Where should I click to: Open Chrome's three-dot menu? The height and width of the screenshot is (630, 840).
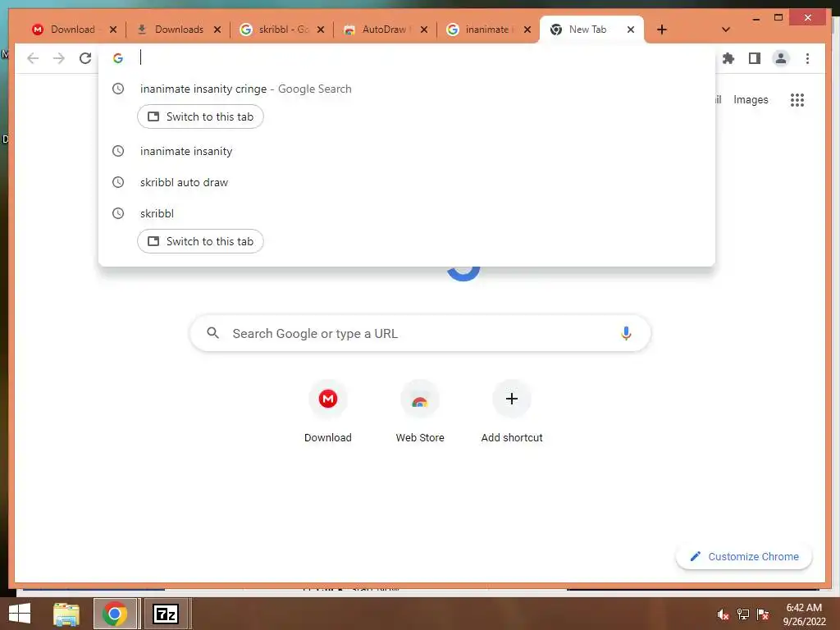tap(807, 58)
